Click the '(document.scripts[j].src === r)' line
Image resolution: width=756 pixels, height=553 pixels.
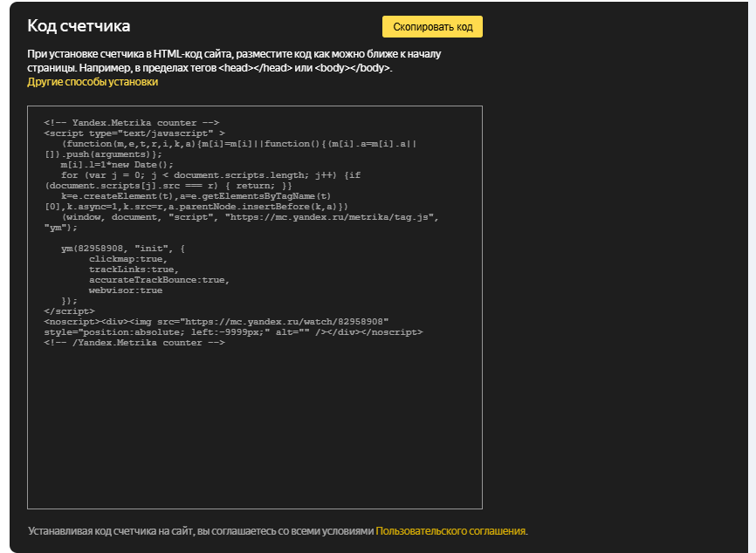[x=168, y=186]
